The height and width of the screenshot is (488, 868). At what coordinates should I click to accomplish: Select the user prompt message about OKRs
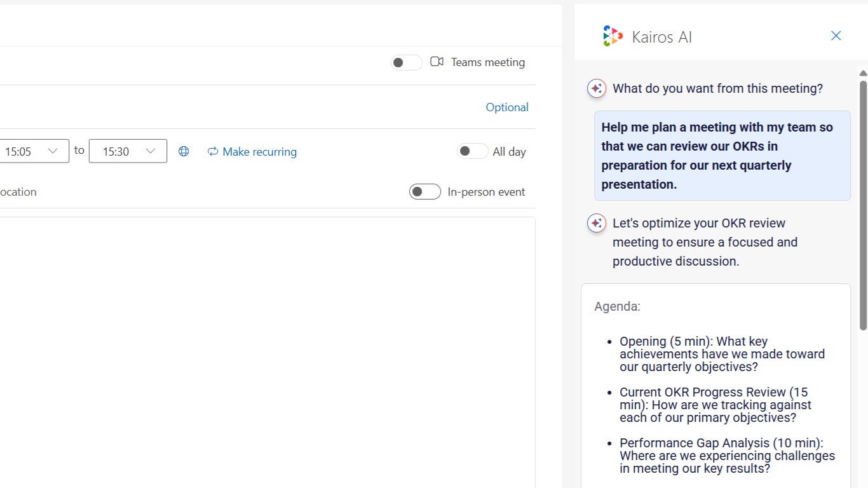(722, 156)
